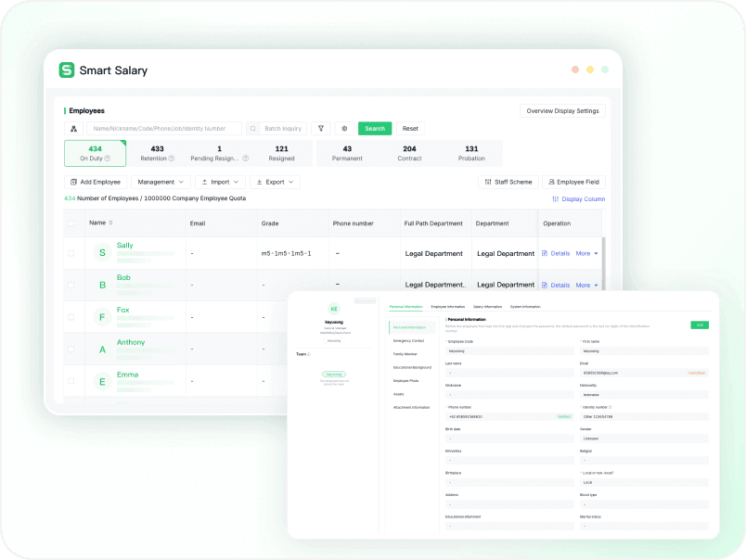Click the Employee Field button
This screenshot has height=560, width=746.
(573, 182)
